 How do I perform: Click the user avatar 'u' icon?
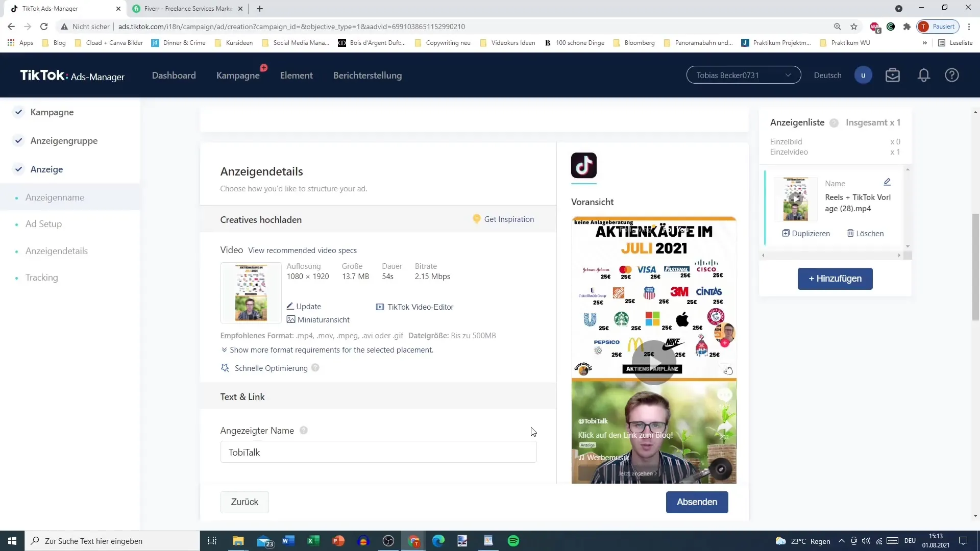[x=863, y=76]
